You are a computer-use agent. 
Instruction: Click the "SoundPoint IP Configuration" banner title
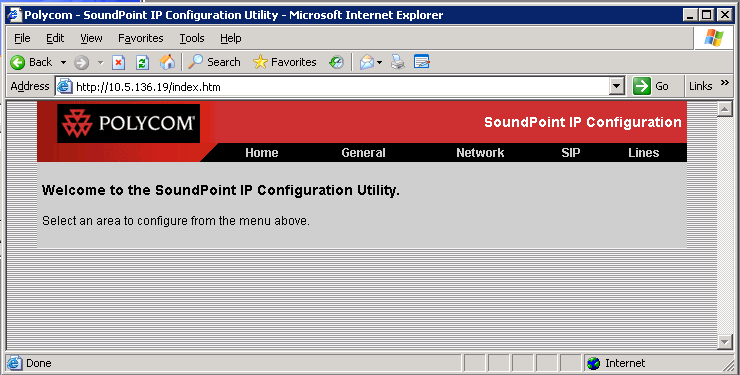pyautogui.click(x=583, y=123)
